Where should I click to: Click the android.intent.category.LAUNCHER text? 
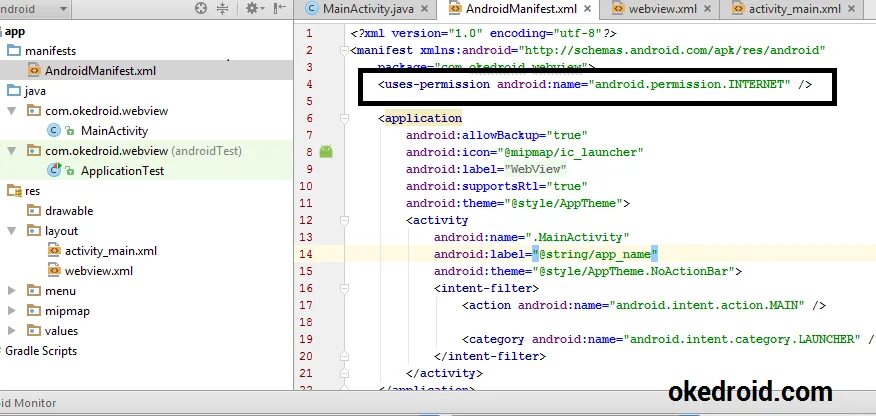tap(742, 340)
